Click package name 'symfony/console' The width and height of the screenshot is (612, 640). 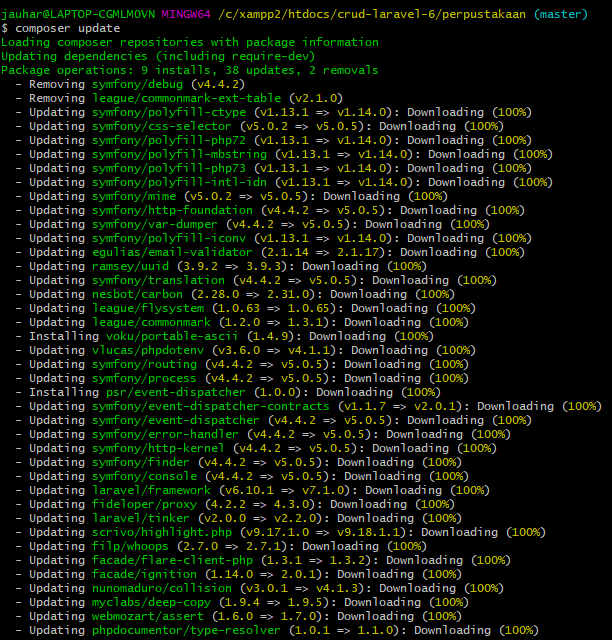[x=144, y=476]
